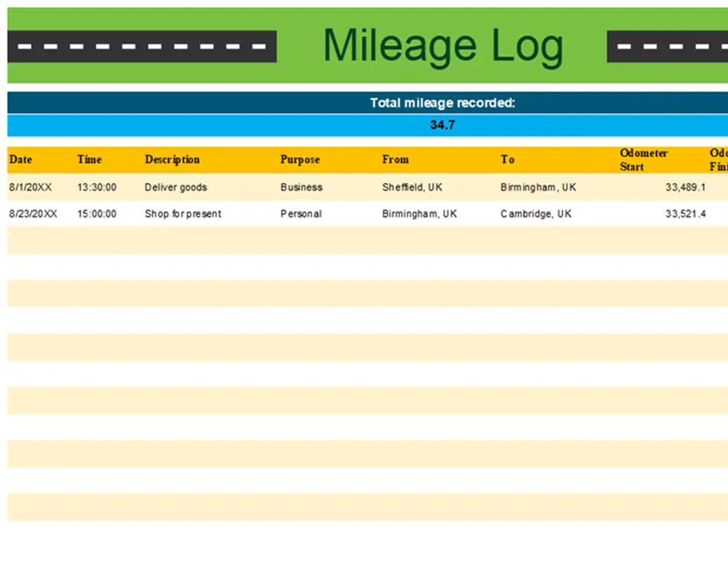Select the right road graphic in the banner
728x561 pixels.
[667, 46]
